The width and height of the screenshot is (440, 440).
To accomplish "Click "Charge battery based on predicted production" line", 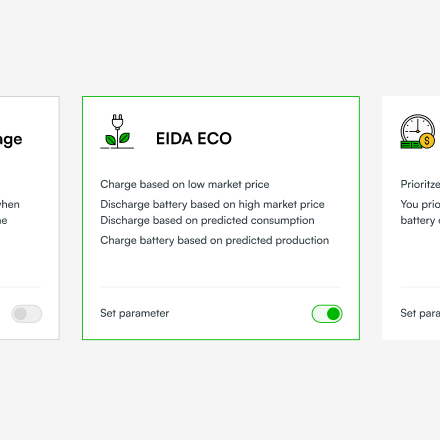I will [x=215, y=240].
